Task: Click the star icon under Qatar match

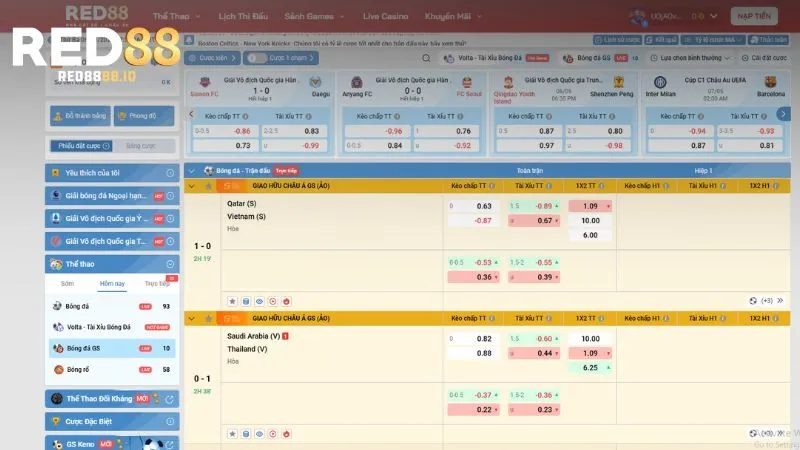Action: pos(232,302)
